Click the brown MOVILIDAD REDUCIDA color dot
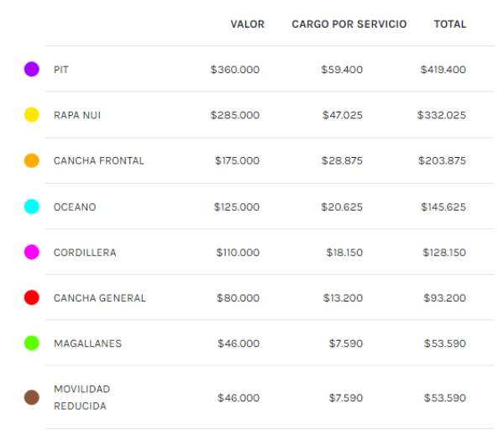 32,397
